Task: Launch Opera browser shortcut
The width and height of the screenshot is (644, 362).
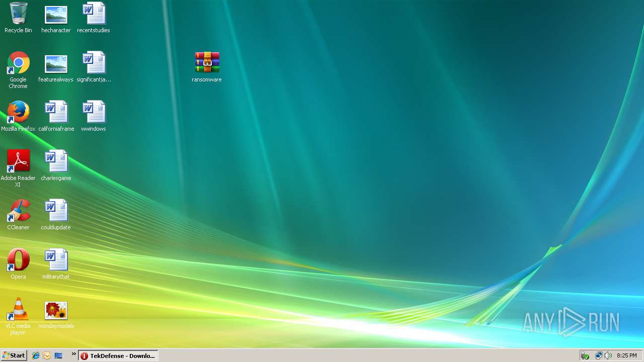Action: [x=18, y=264]
